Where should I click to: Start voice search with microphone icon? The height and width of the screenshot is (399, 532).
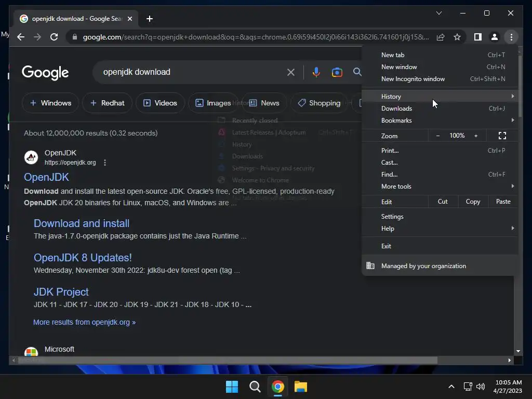(316, 72)
